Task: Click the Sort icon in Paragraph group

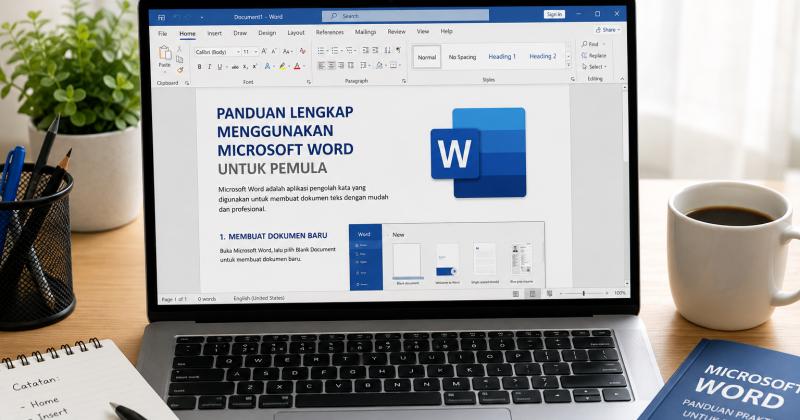Action: tap(387, 50)
